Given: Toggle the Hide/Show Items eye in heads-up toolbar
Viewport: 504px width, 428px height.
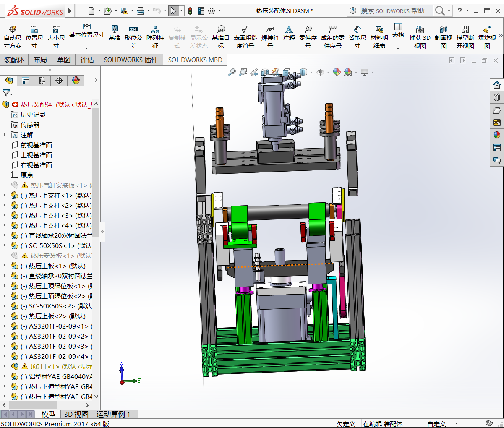Looking at the screenshot, I should (x=320, y=72).
